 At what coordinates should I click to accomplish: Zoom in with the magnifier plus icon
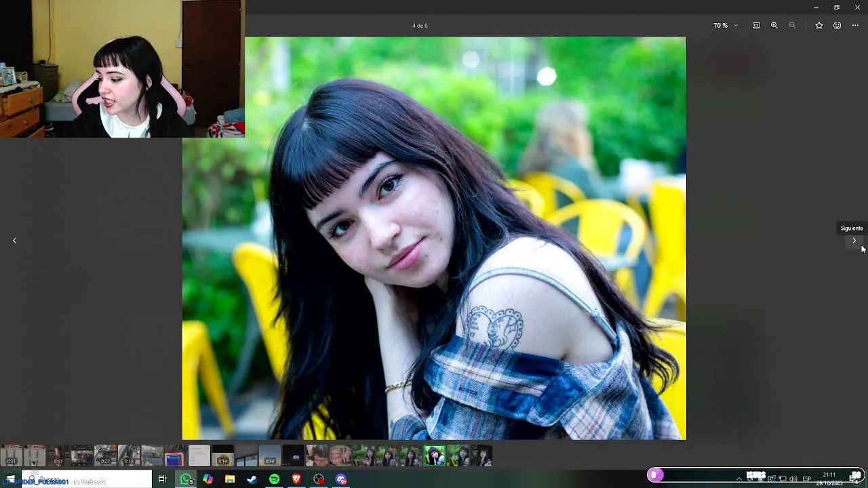pyautogui.click(x=774, y=26)
